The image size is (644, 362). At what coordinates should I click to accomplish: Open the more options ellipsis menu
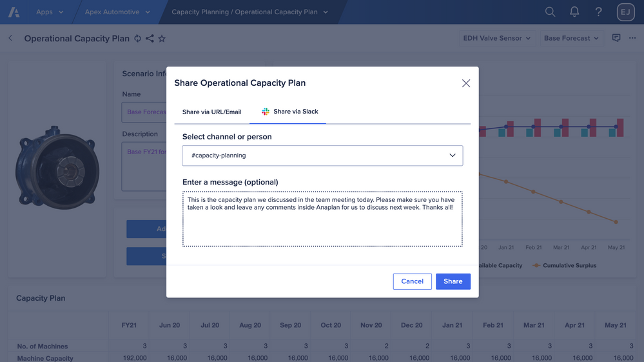[632, 38]
